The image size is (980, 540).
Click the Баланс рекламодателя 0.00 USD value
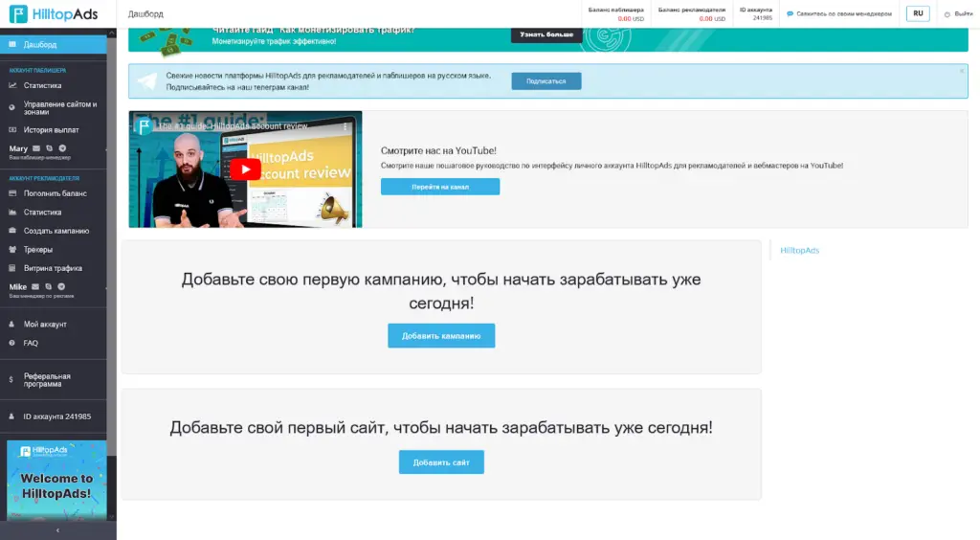(x=712, y=19)
